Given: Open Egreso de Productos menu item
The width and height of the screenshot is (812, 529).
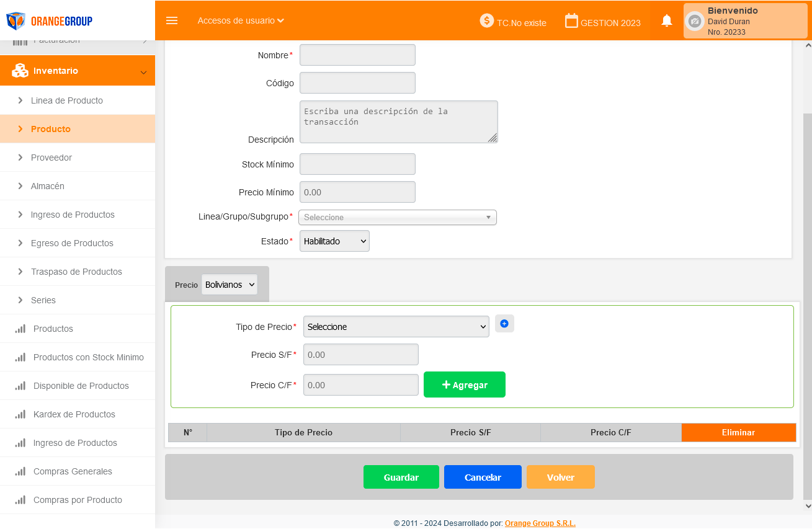Looking at the screenshot, I should (x=72, y=243).
